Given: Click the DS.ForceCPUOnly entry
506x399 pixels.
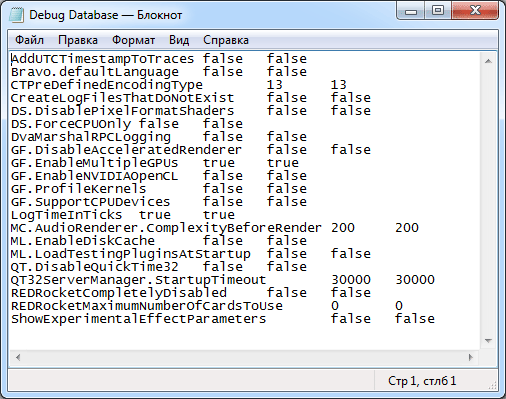Looking at the screenshot, I should click(x=71, y=124).
